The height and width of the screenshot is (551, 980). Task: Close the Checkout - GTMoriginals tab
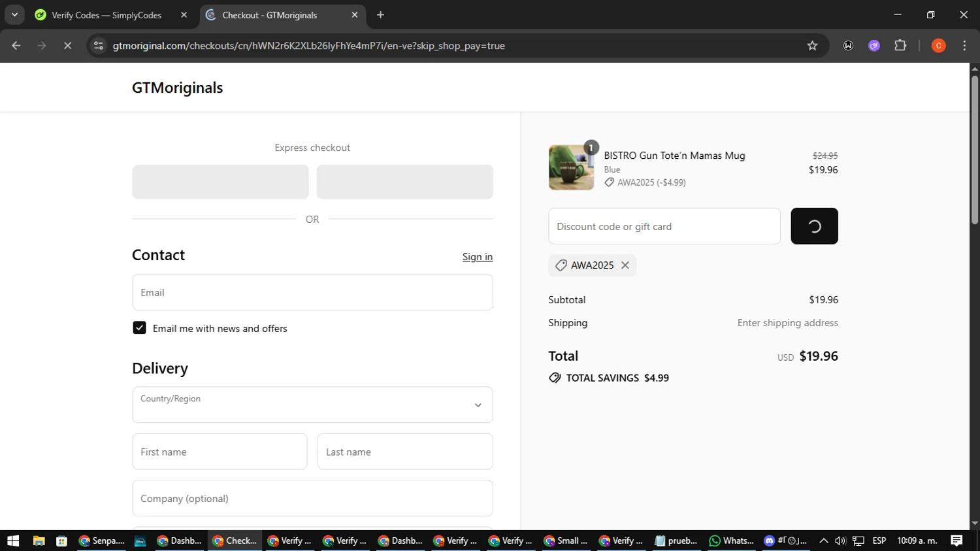pos(355,15)
